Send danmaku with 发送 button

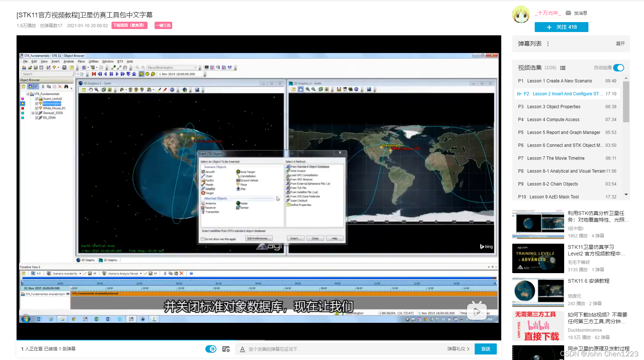pos(486,349)
